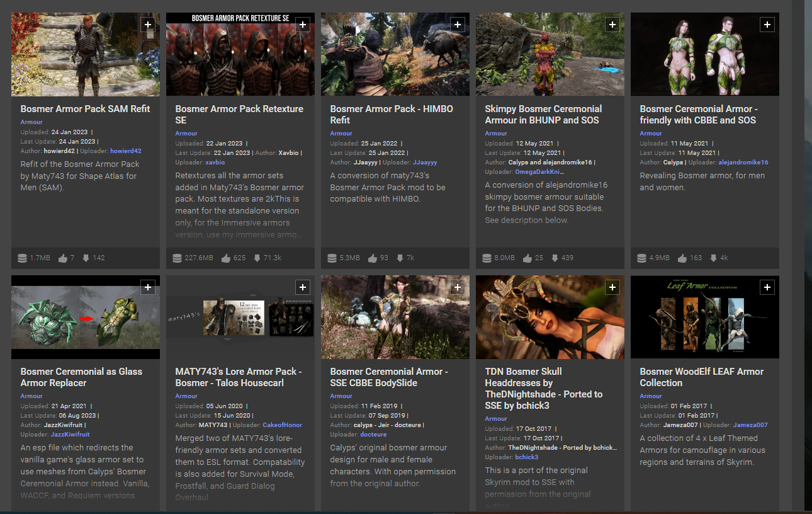The width and height of the screenshot is (812, 514).
Task: Click Armour category under LEAF Armor Collection title
Action: [x=651, y=396]
